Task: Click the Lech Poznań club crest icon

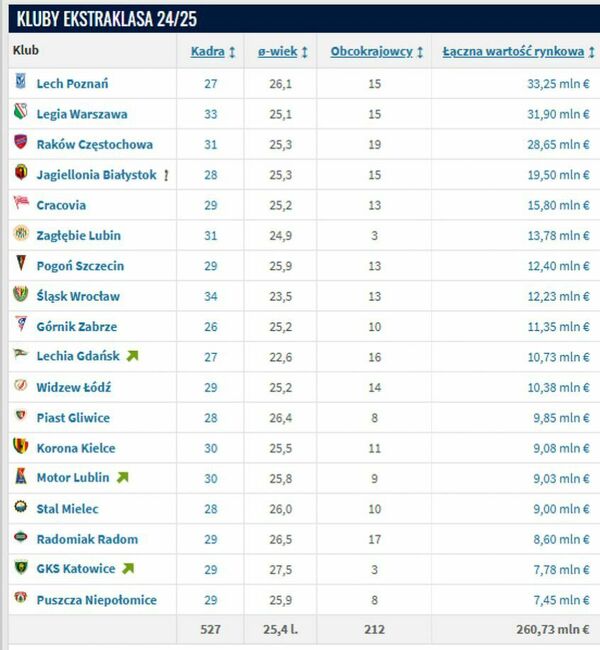Action: pos(20,83)
